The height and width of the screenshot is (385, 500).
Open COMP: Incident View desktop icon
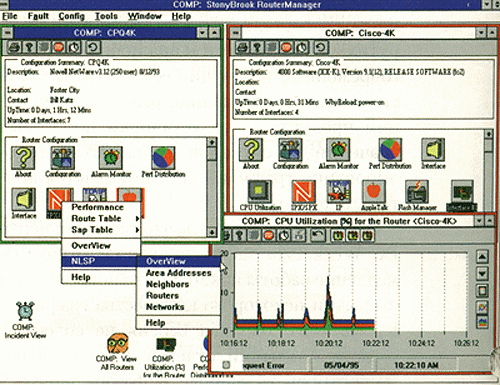pos(25,311)
